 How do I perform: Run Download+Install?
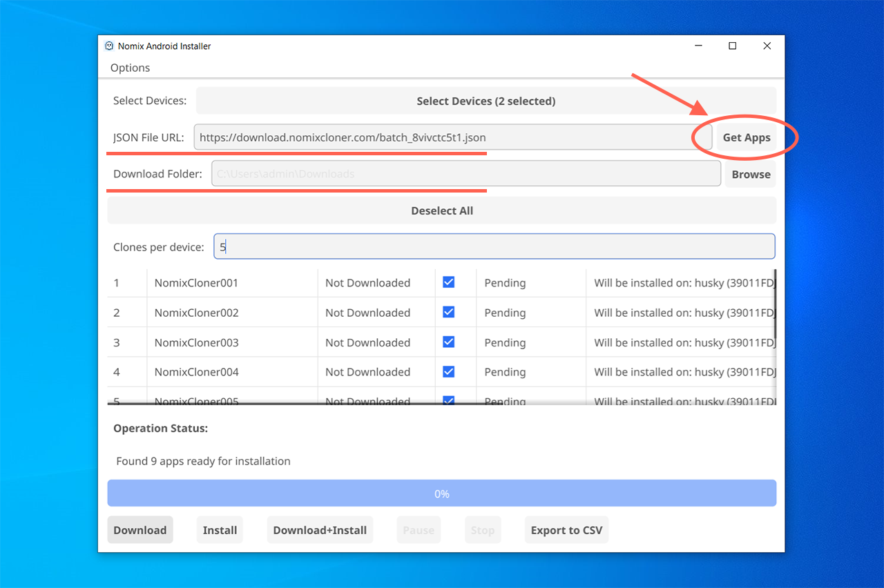pos(320,530)
